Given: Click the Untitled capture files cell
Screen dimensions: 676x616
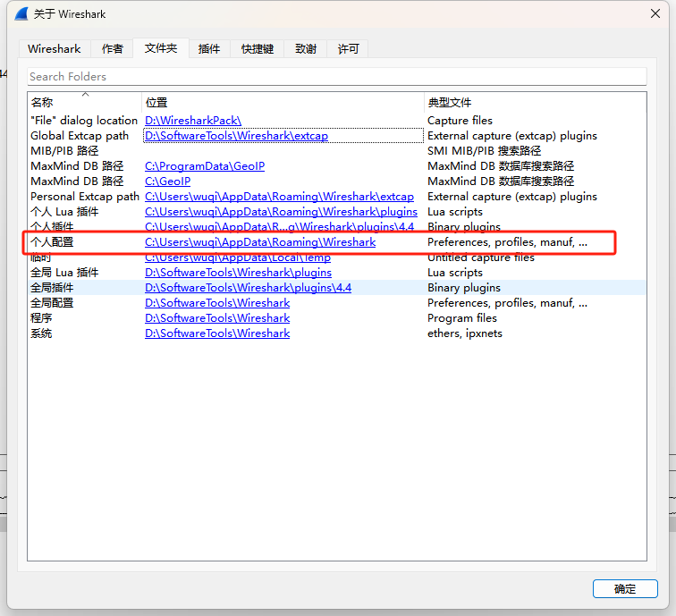Looking at the screenshot, I should click(x=481, y=257).
